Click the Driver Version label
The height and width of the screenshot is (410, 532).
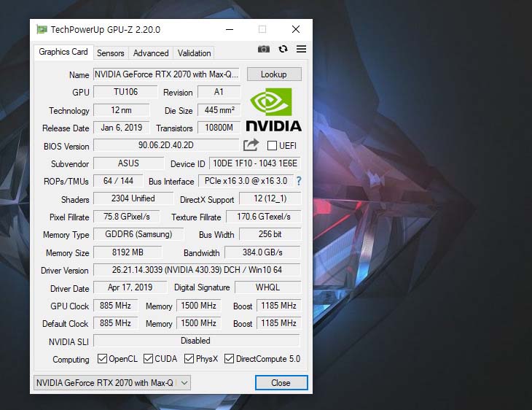64,271
